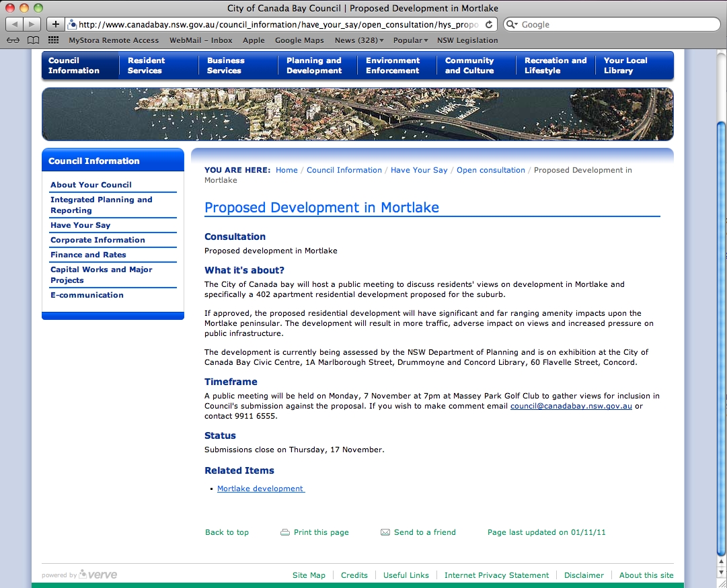
Task: Click the browser forward arrow button
Action: coord(32,24)
